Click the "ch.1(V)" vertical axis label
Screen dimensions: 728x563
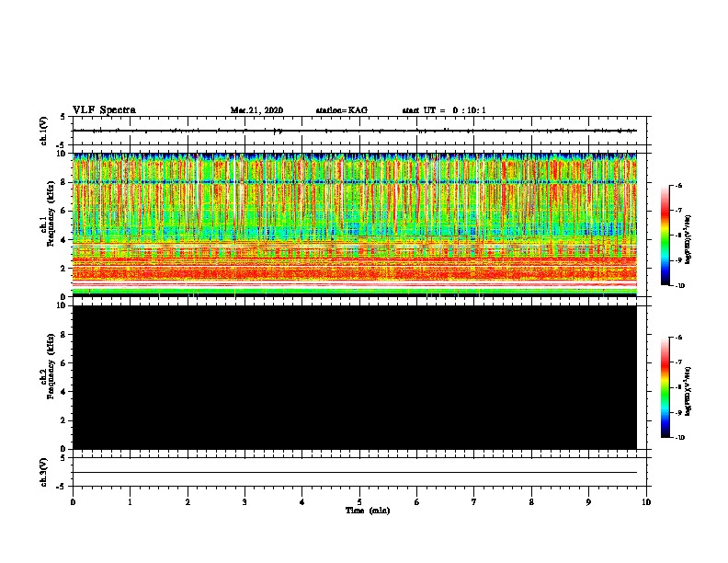point(43,131)
